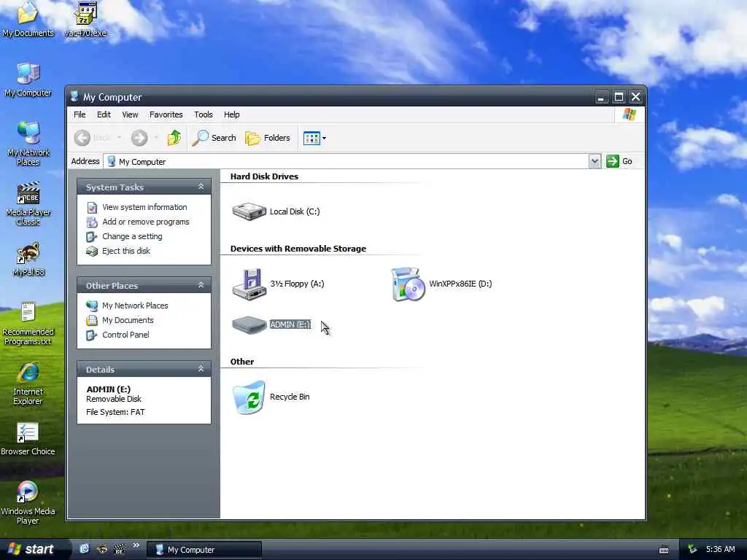
Task: Select My Documents desktop icon
Action: [28, 19]
